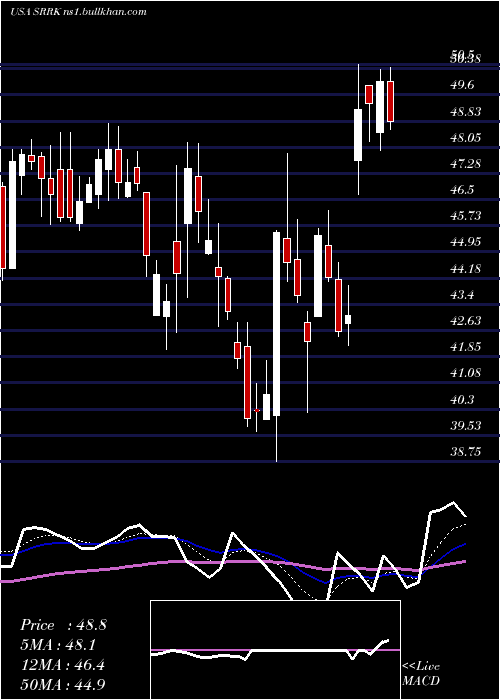
Task: Click the 45.73 price axis label
Action: coord(466,216)
